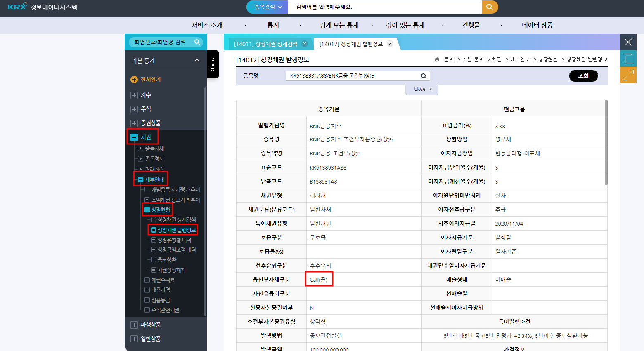Expand the 종목시세 subnode
The width and height of the screenshot is (644, 351).
click(x=140, y=148)
